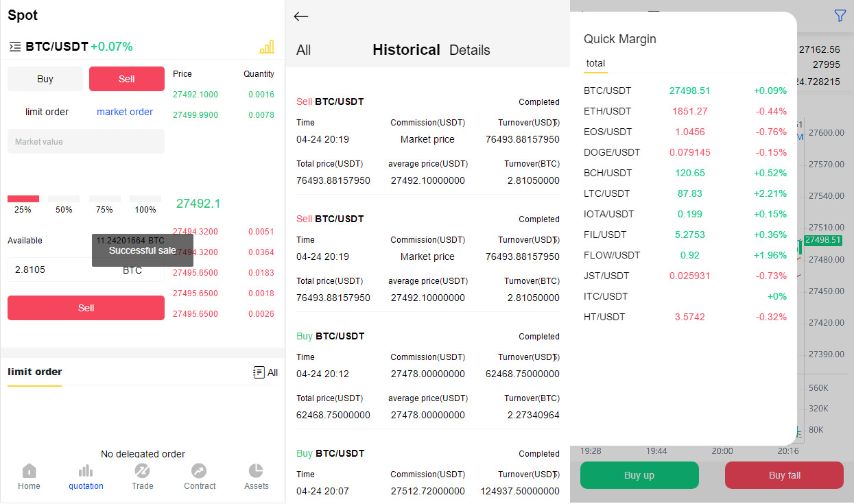Select FIL/USDT in Quick Margin list

pos(685,235)
